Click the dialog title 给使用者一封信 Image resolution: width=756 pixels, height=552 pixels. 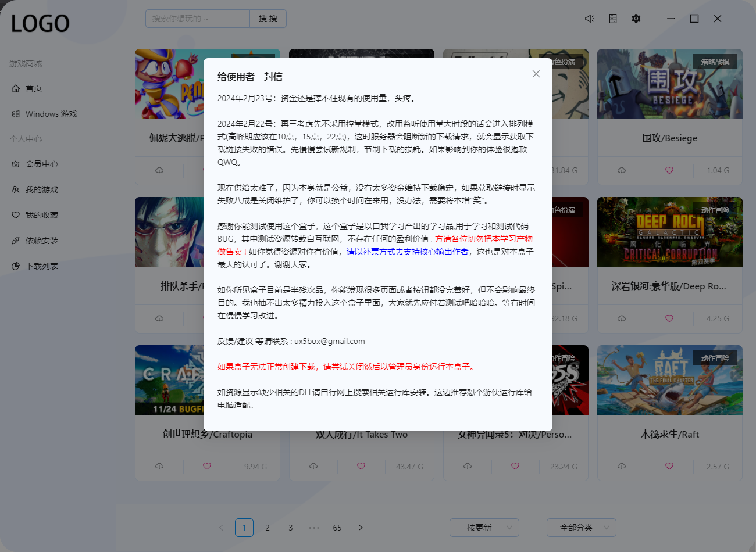(x=250, y=77)
